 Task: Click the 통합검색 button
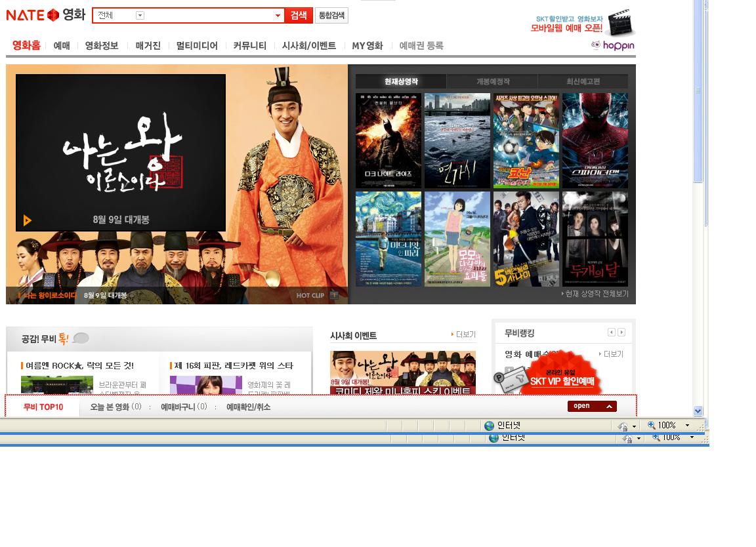(x=331, y=15)
